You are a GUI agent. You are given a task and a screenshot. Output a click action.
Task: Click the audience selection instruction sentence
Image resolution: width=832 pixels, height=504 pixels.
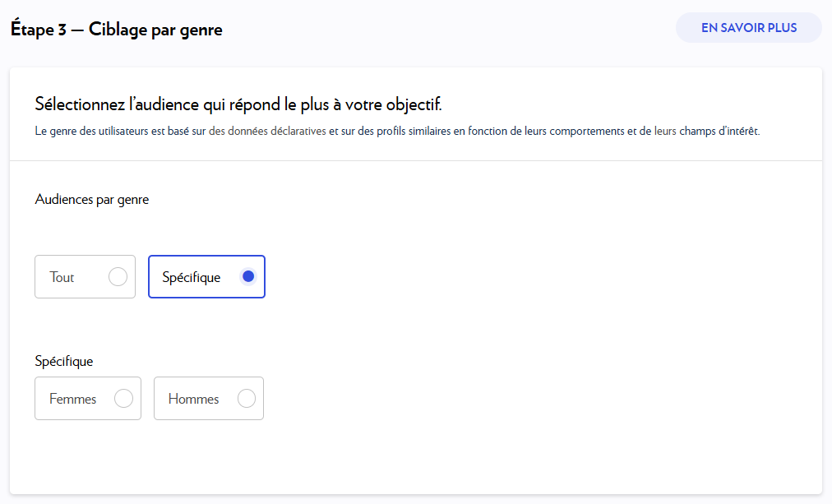pyautogui.click(x=241, y=105)
